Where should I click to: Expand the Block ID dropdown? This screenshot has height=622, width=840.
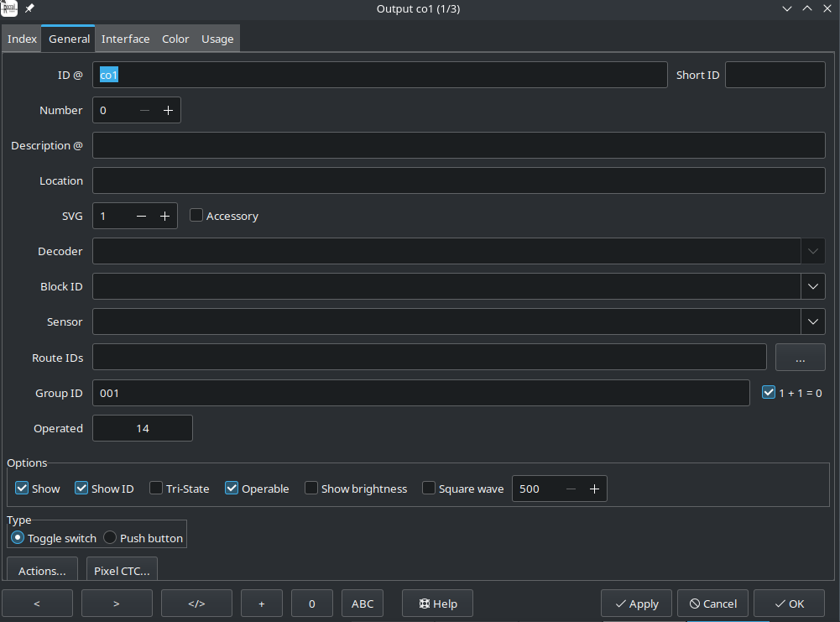(x=812, y=286)
